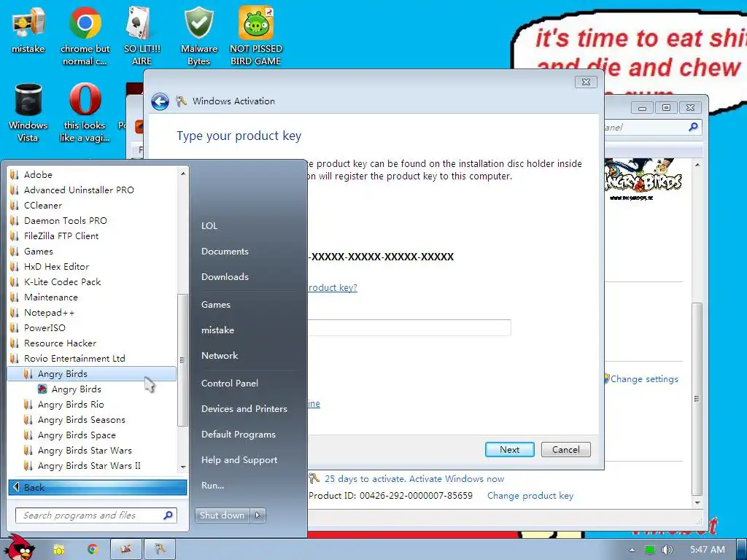Open the 'SO LIT!!! AIRE' solitaire icon
747x560 pixels.
142,36
